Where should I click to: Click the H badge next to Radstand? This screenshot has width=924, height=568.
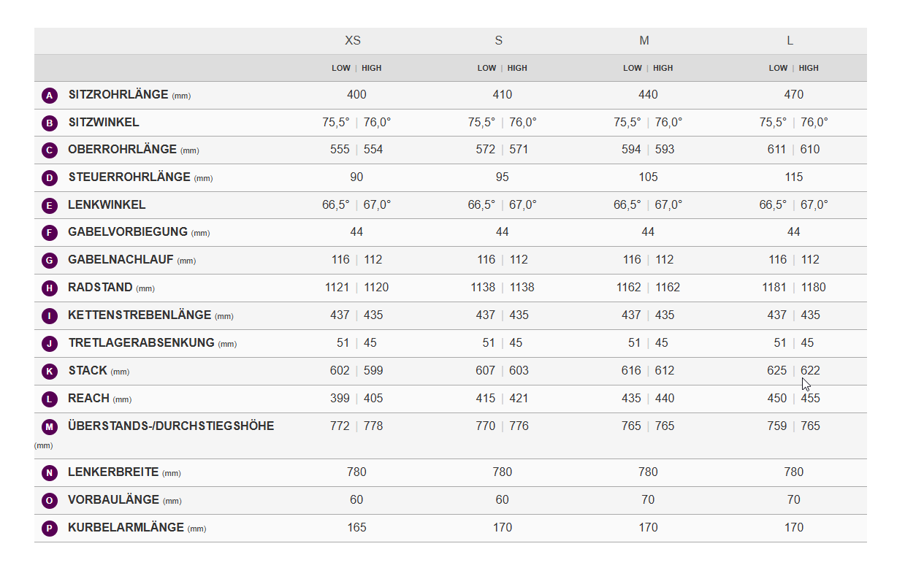(50, 288)
